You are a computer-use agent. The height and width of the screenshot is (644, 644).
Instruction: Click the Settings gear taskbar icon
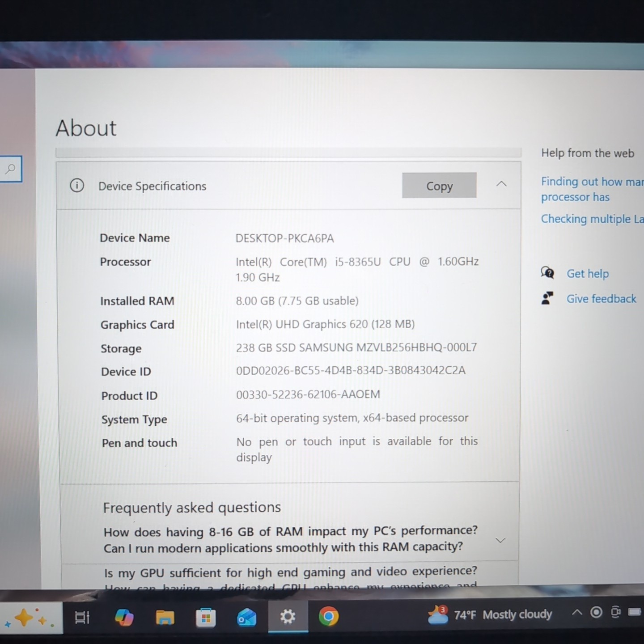[288, 617]
